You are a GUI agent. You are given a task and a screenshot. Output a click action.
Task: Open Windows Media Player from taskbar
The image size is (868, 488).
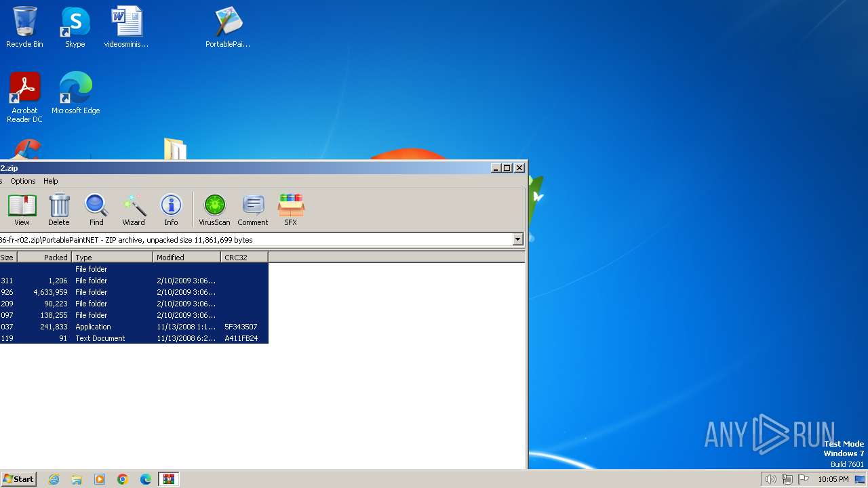point(100,479)
